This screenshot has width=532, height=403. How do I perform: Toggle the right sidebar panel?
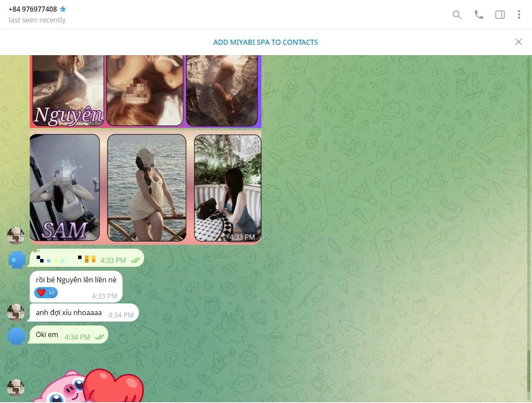point(500,15)
